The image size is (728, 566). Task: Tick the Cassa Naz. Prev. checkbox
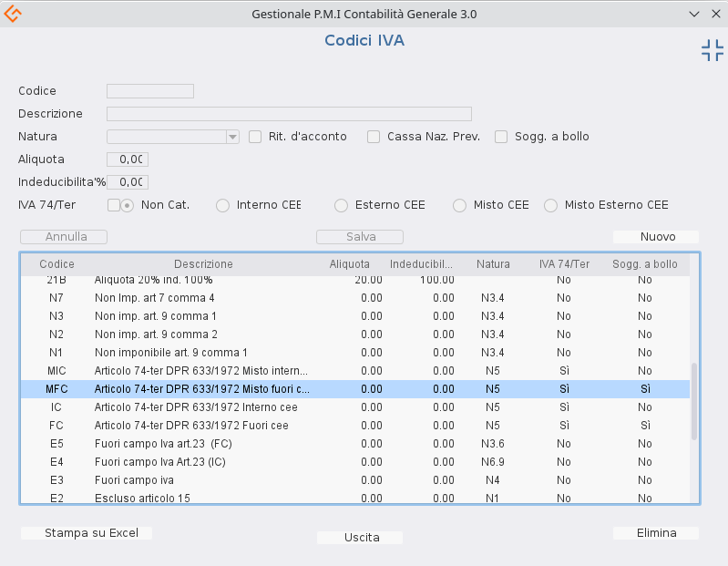click(374, 137)
